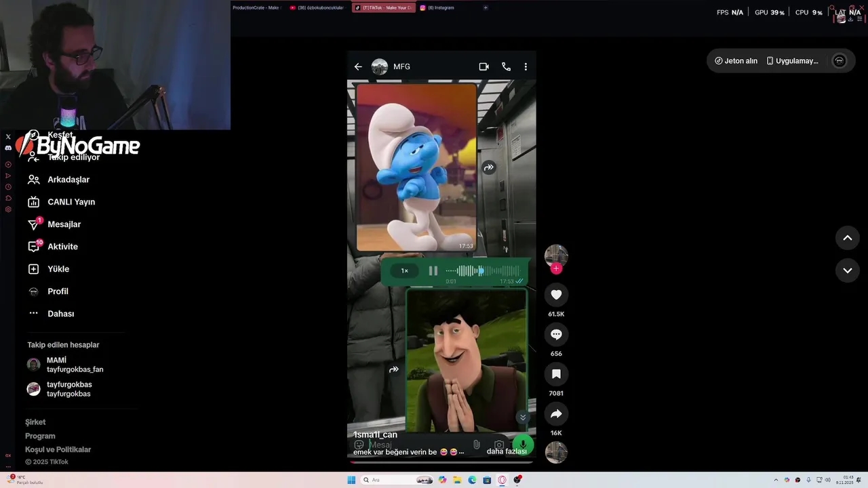Click the Program footer link

[x=40, y=436]
